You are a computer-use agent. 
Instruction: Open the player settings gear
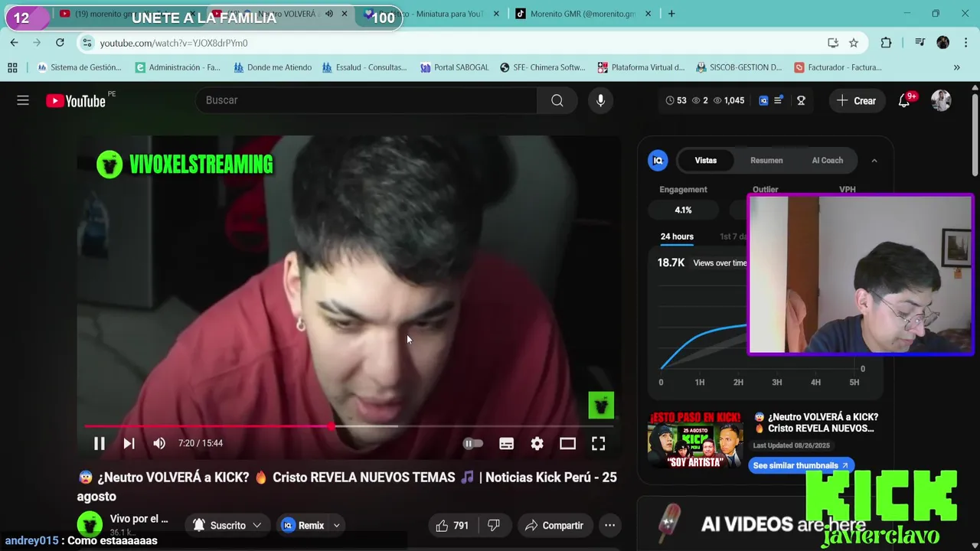coord(537,443)
